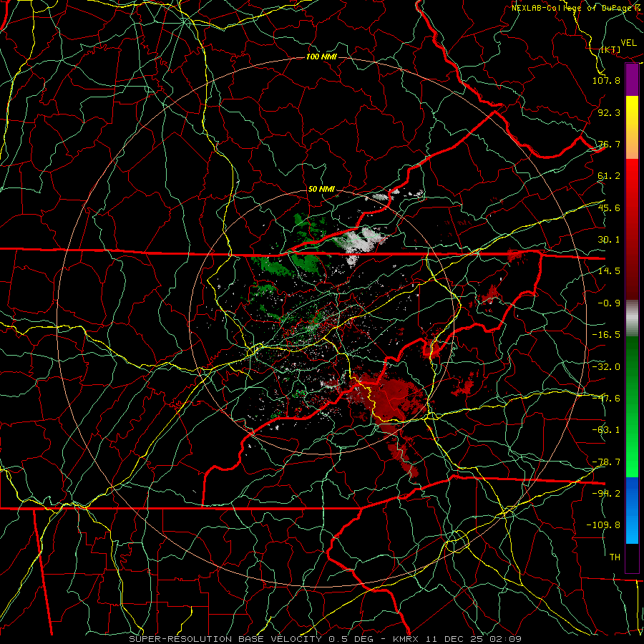This screenshot has height=644, width=644.
Task: Click the 92.3 legend value
Action: pos(609,112)
